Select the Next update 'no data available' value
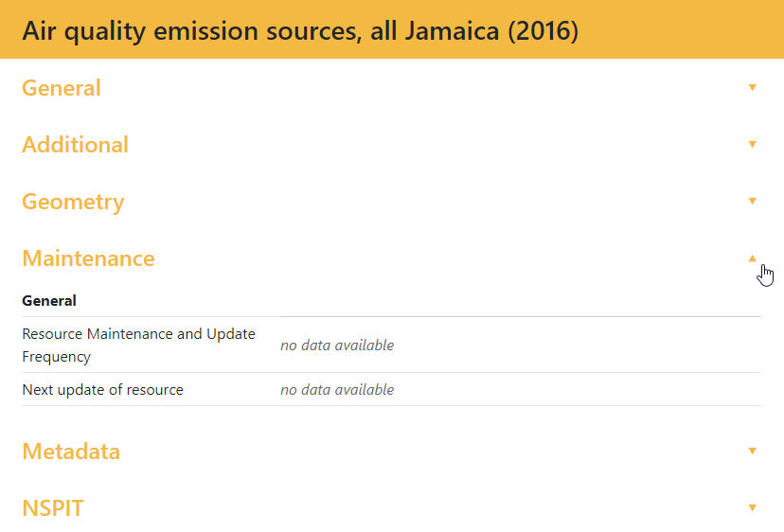Viewport: 784px width, 532px height. (337, 390)
